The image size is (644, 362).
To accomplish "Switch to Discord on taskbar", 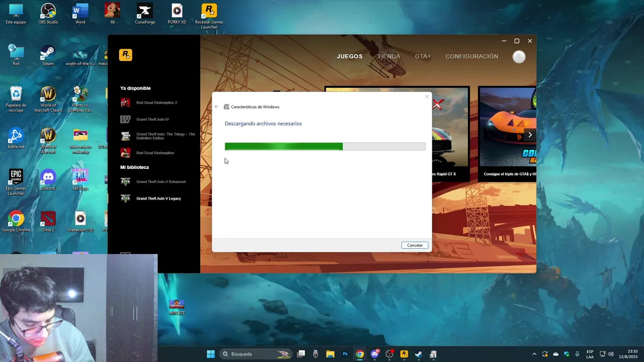I will click(x=374, y=354).
